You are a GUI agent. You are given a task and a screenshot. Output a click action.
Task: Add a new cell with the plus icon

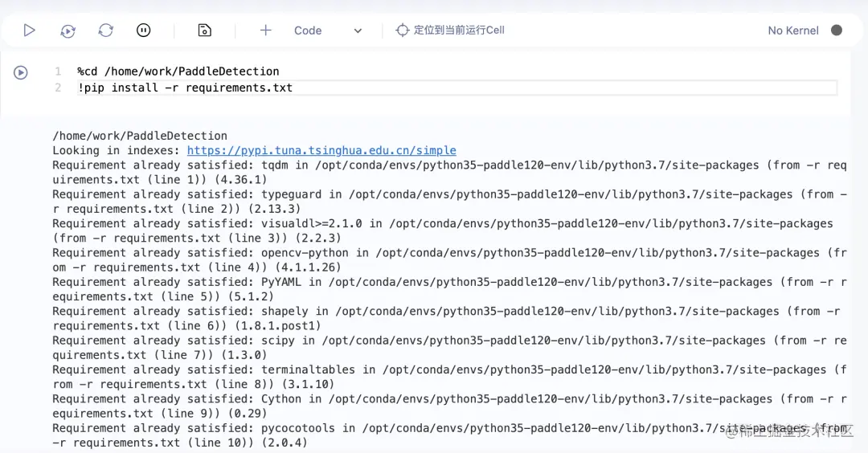[266, 31]
